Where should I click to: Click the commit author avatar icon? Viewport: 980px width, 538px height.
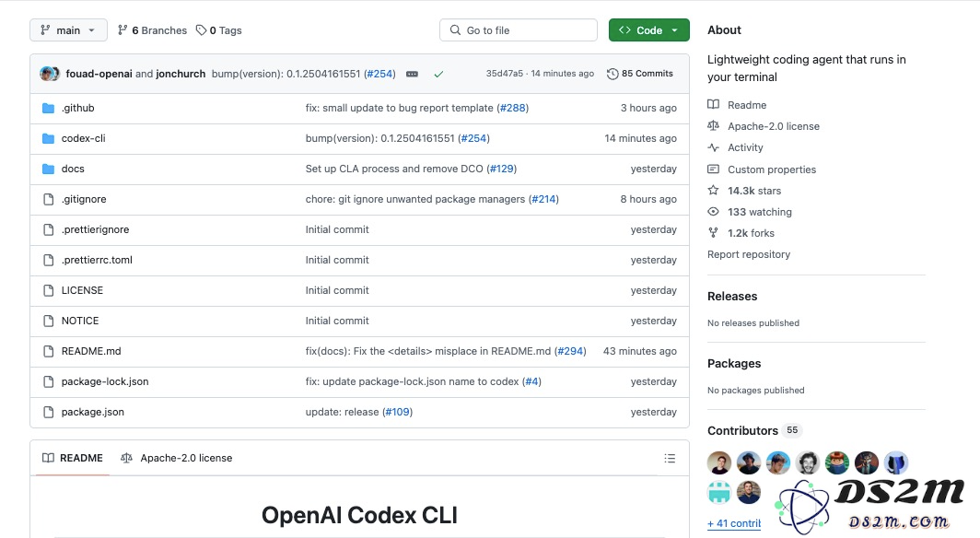50,74
